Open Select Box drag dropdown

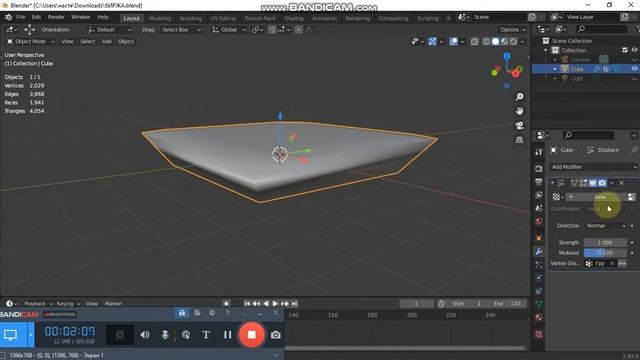[x=181, y=30]
